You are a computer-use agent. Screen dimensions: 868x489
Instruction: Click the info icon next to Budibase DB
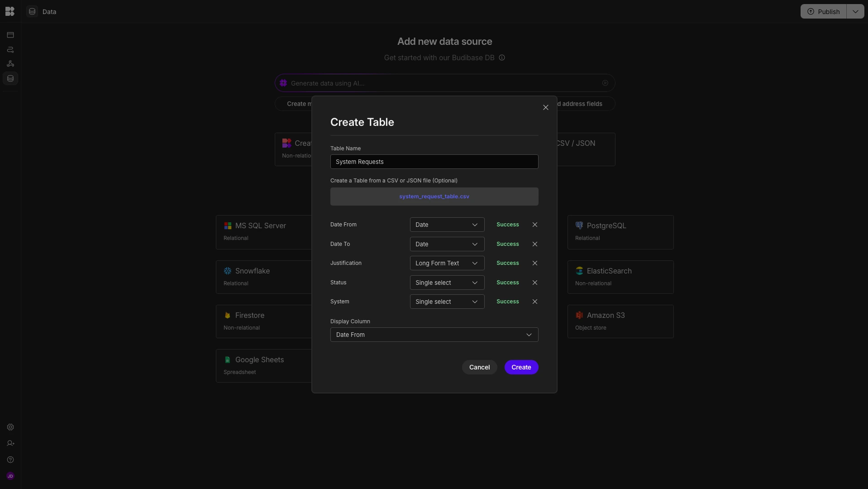502,58
